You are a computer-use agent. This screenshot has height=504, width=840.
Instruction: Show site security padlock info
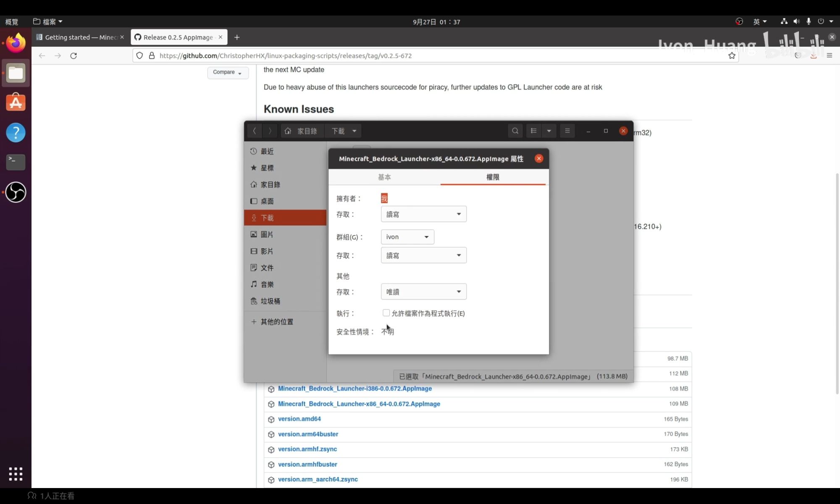click(x=152, y=55)
